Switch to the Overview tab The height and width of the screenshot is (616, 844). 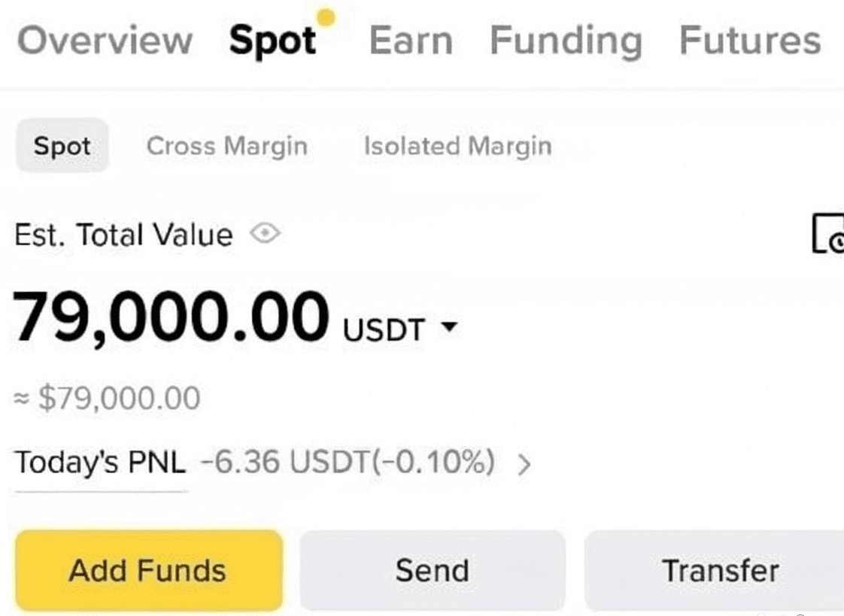point(105,41)
